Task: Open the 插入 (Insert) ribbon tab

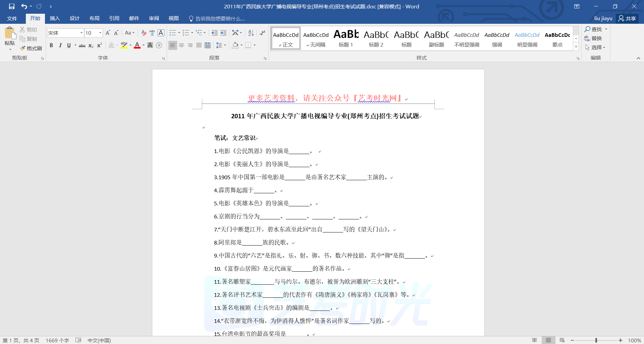Action: 55,18
